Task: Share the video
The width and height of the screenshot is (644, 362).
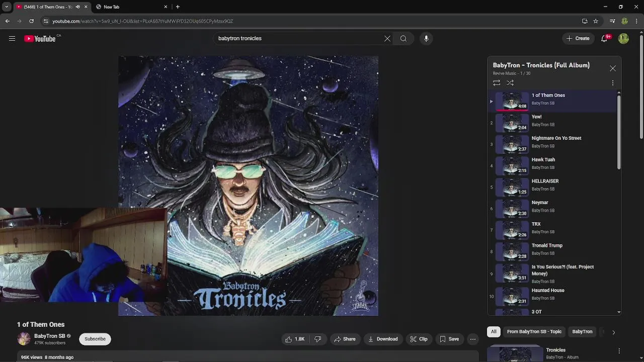Action: pos(345,339)
